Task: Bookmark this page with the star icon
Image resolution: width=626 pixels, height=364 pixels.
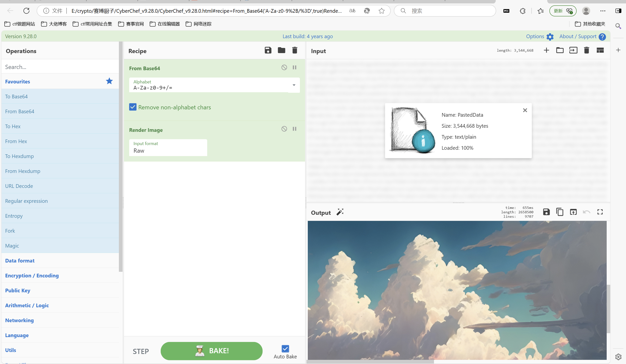Action: pos(382,11)
